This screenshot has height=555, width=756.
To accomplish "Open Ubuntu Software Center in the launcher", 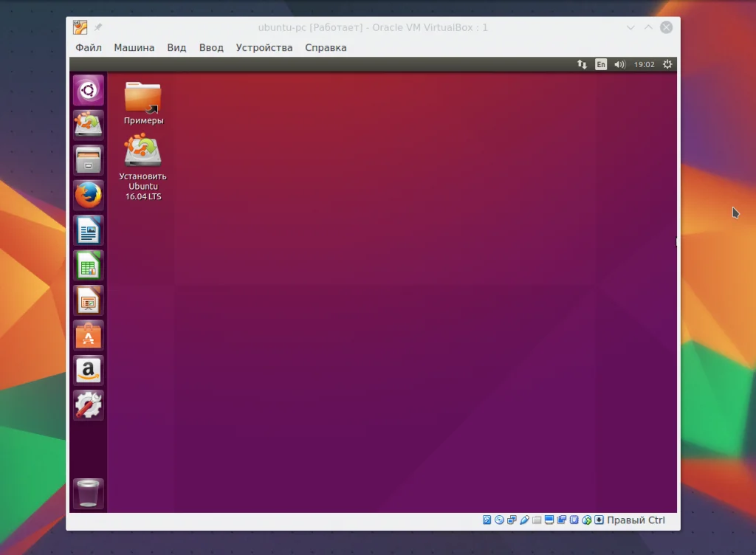I will (x=89, y=335).
